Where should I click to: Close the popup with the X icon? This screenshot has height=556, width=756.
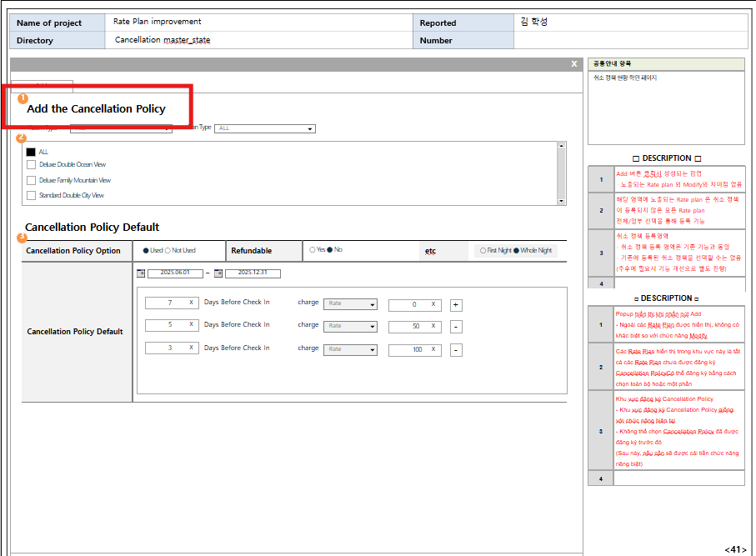click(x=573, y=64)
